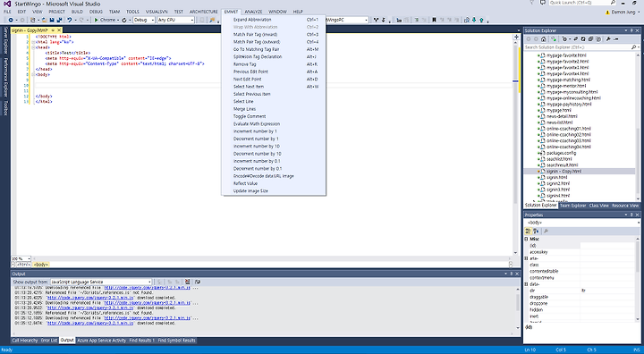This screenshot has height=354, width=644.
Task: Click the last jquery download link in Output
Action: [90, 324]
